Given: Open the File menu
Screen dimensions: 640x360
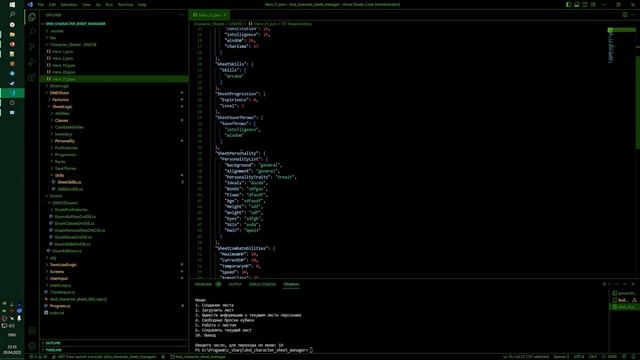Looking at the screenshot, I should (40, 4).
